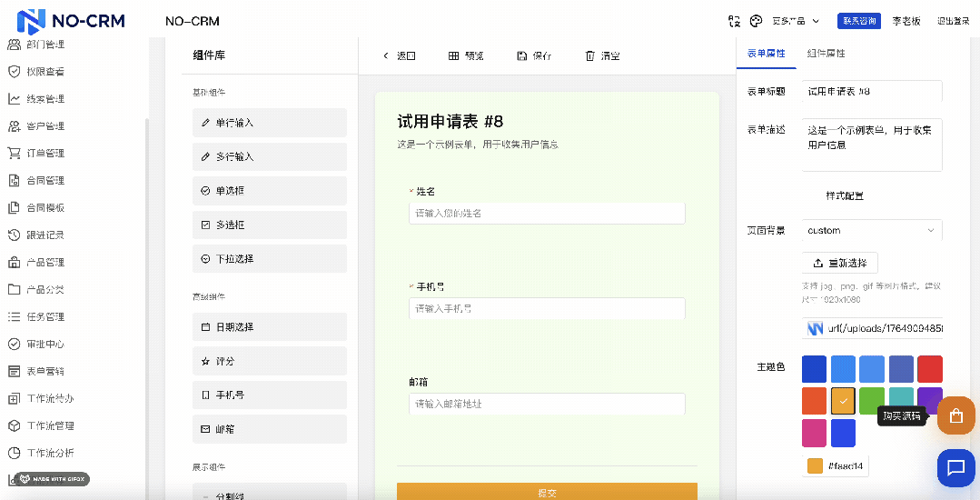This screenshot has width=980, height=500.
Task: Switch to the 组件属性 tab
Action: tap(826, 54)
